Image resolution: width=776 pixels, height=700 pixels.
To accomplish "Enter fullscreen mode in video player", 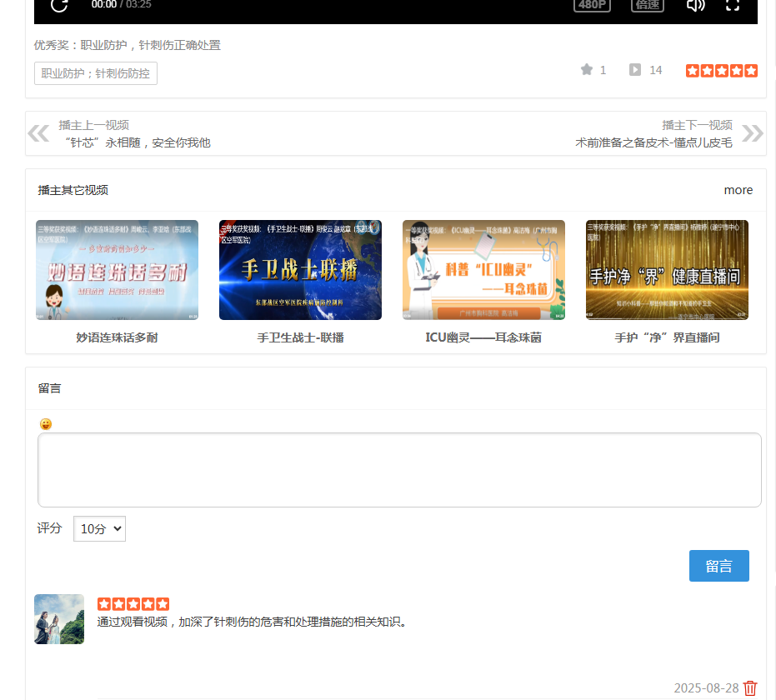I will (733, 5).
